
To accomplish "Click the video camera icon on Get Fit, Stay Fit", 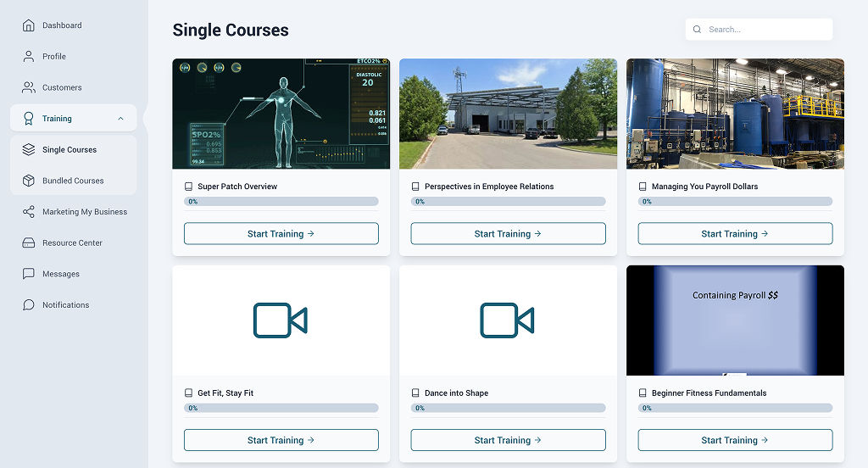I will coord(281,320).
